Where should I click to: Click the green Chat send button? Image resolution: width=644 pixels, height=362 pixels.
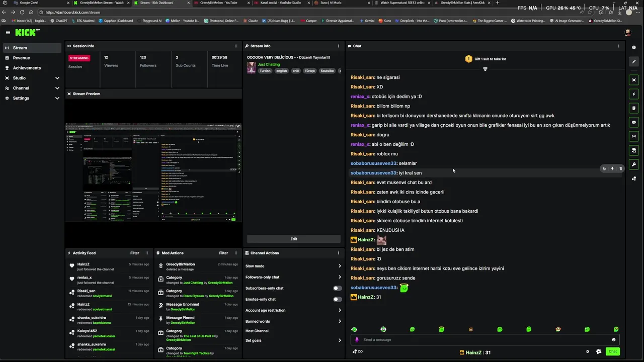[612, 351]
